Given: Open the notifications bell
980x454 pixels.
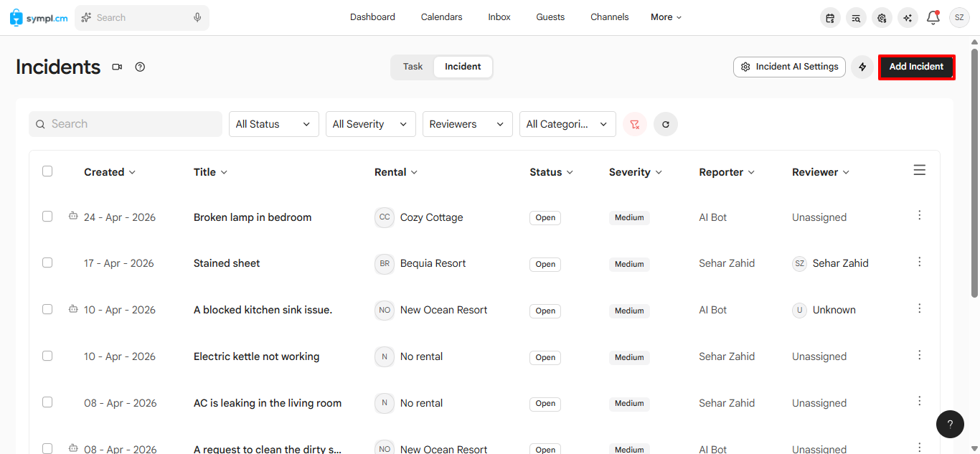Looking at the screenshot, I should [x=933, y=18].
